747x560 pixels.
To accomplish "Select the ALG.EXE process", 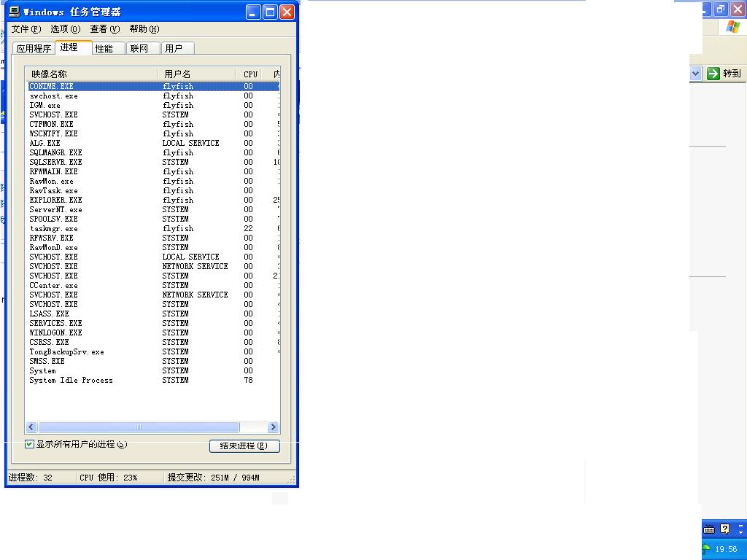I will tap(44, 143).
